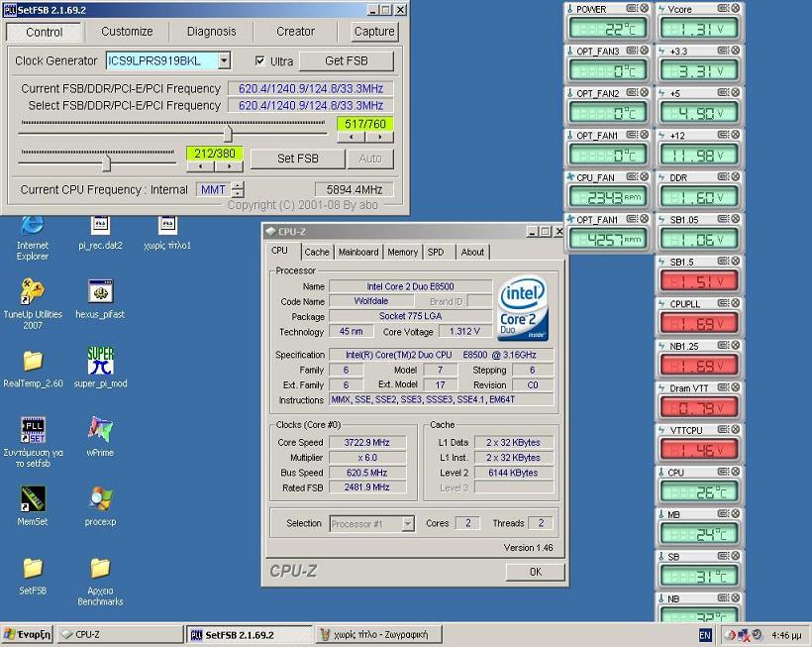
Task: Select the PLL SET setfsb shortcut icon
Action: 33,429
